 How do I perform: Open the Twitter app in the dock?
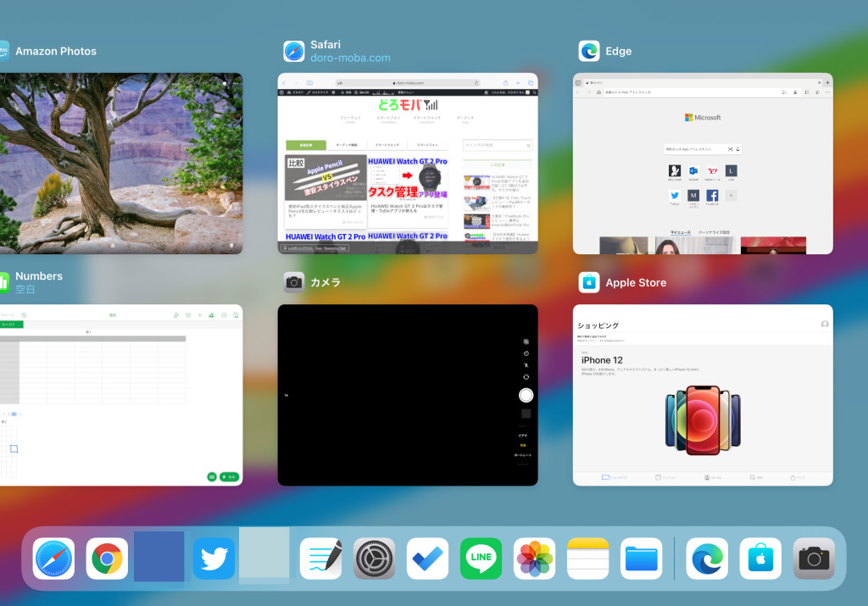pyautogui.click(x=214, y=559)
